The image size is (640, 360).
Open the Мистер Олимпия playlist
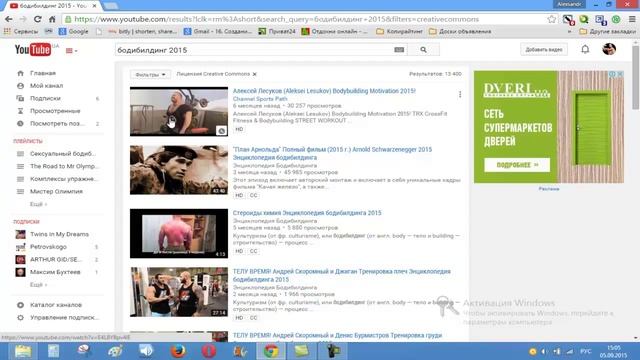coord(57,191)
